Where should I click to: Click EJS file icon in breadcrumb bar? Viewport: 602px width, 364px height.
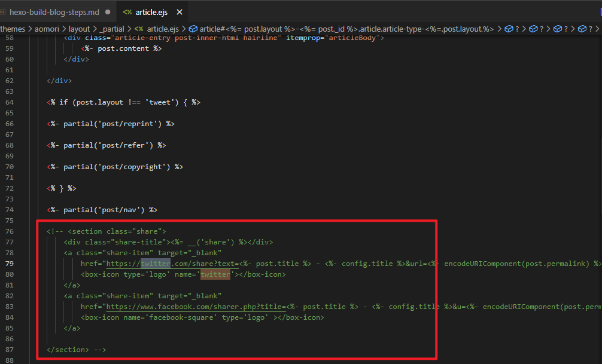click(x=138, y=29)
